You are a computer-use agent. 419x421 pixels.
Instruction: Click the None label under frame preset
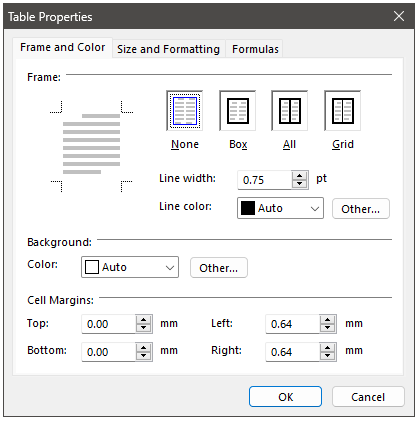(185, 144)
